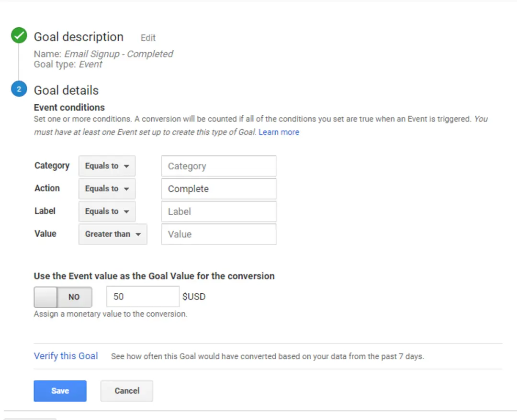The height and width of the screenshot is (420, 517).
Task: Click the Goal type: Event text
Action: (x=68, y=64)
